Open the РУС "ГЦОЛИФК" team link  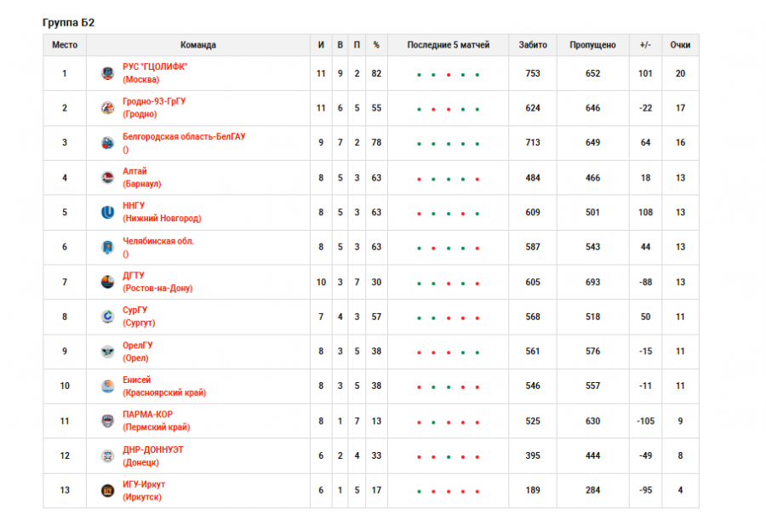[154, 67]
